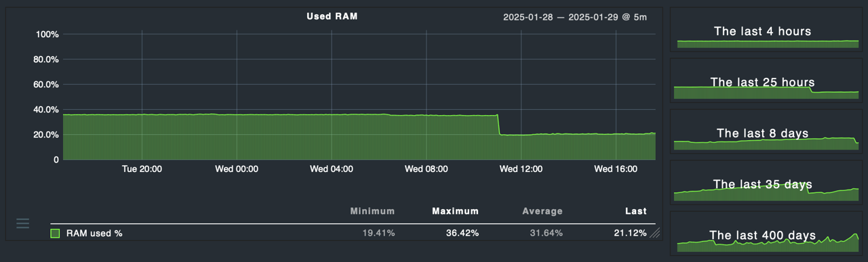Click the Wed 08:00 time axis label
This screenshot has width=868, height=262.
pos(426,169)
